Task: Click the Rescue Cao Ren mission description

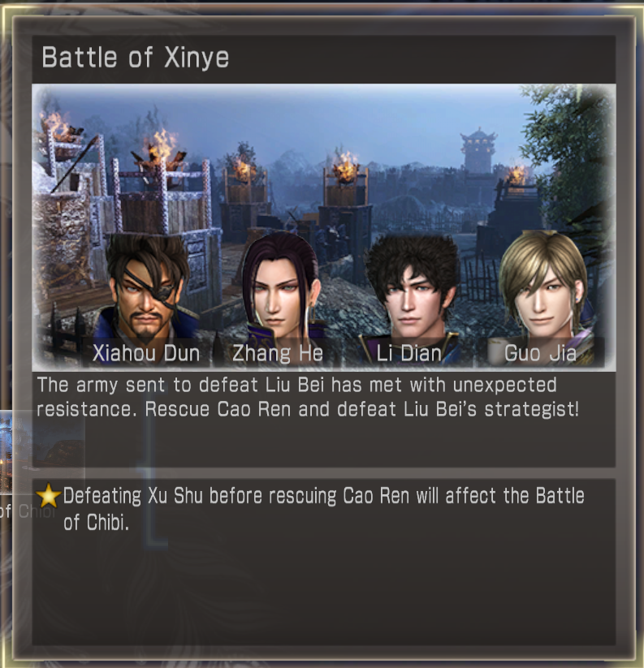Action: tap(308, 397)
